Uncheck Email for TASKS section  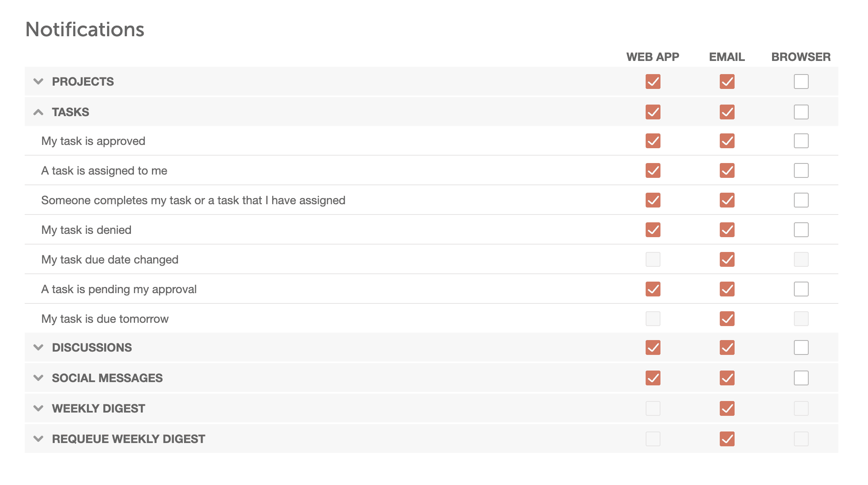(727, 112)
